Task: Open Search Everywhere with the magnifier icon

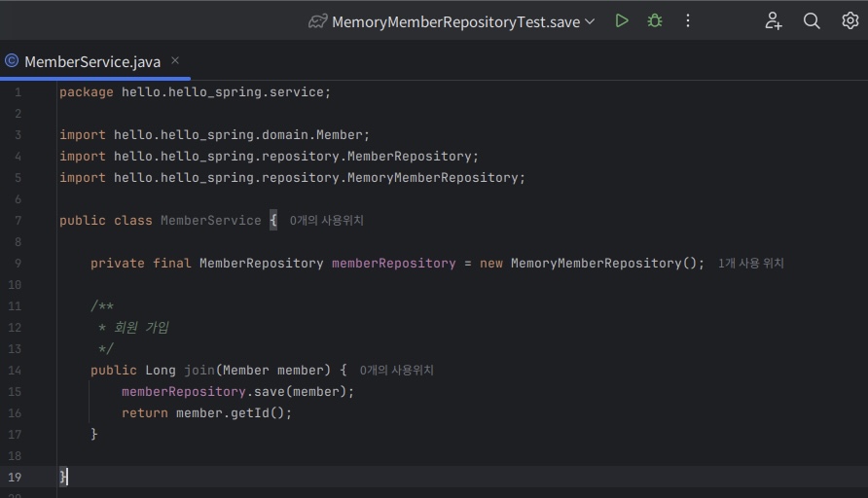Action: [x=812, y=21]
